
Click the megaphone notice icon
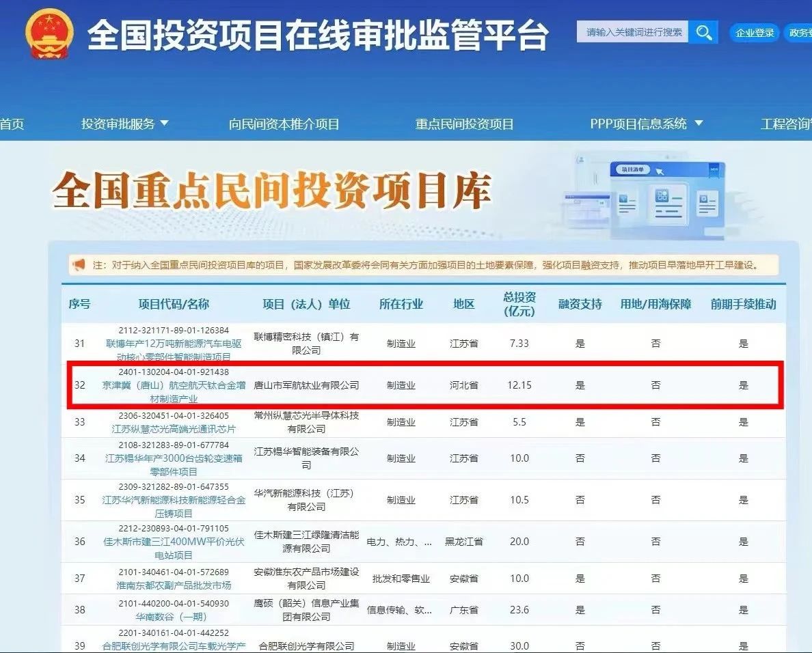pos(79,265)
